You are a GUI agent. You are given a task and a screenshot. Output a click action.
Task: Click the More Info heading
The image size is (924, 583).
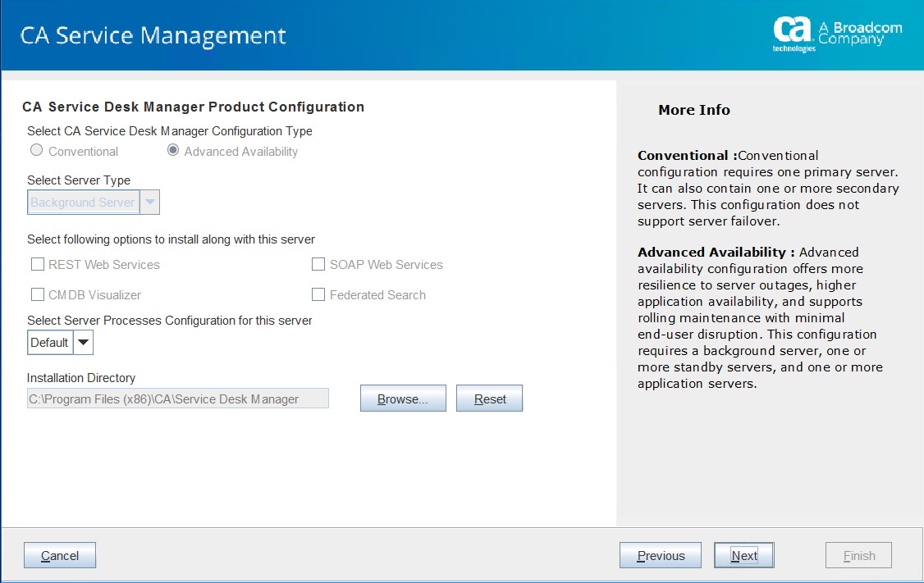(693, 110)
